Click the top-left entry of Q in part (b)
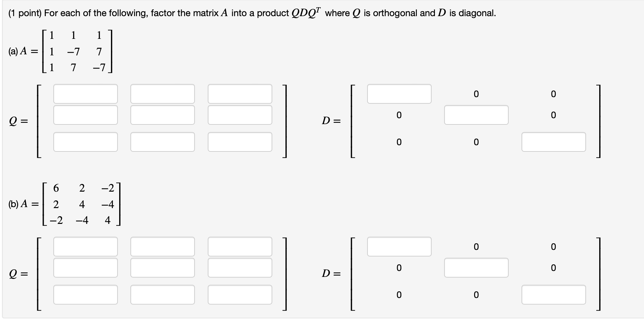 tap(85, 246)
